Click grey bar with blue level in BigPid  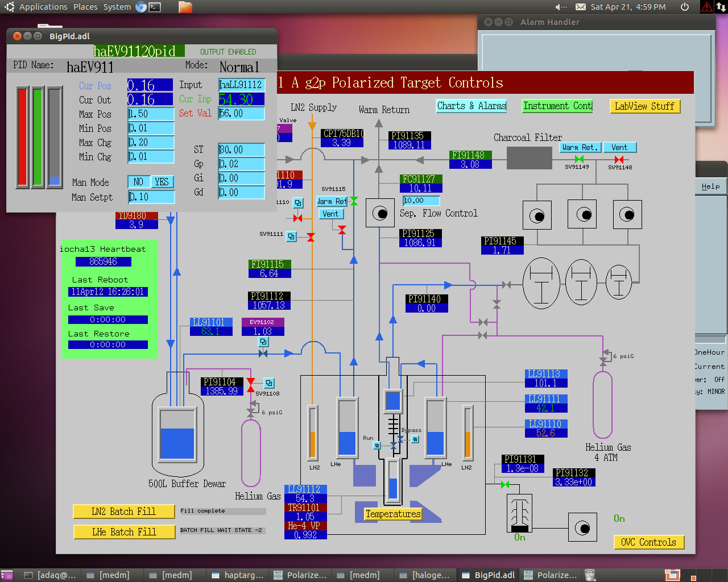(x=55, y=136)
